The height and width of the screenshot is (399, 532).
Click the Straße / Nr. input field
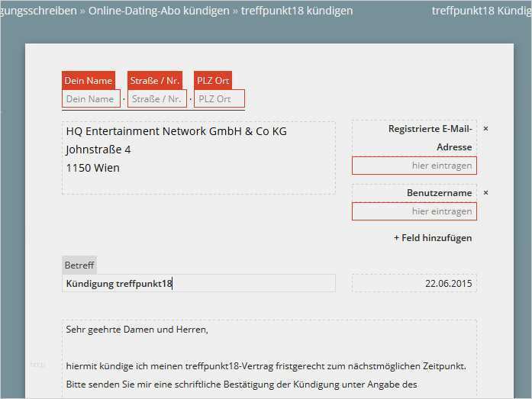[x=157, y=99]
